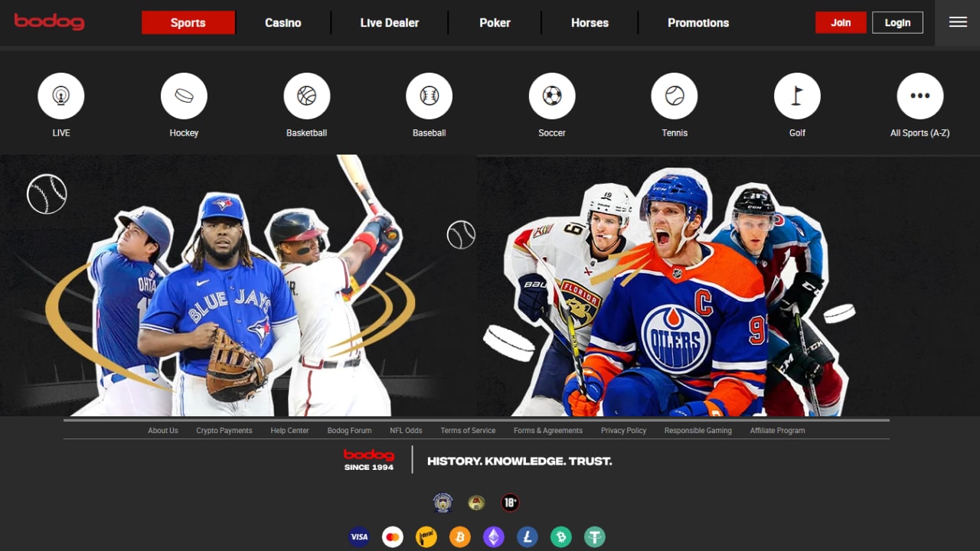Select the Tennis ball icon
The width and height of the screenshot is (980, 551).
click(x=675, y=96)
